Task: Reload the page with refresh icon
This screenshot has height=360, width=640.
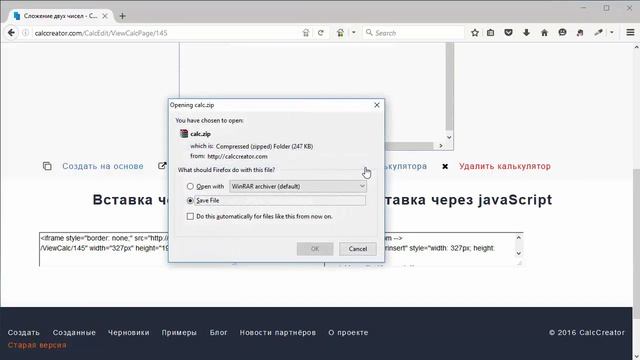Action: (321, 33)
